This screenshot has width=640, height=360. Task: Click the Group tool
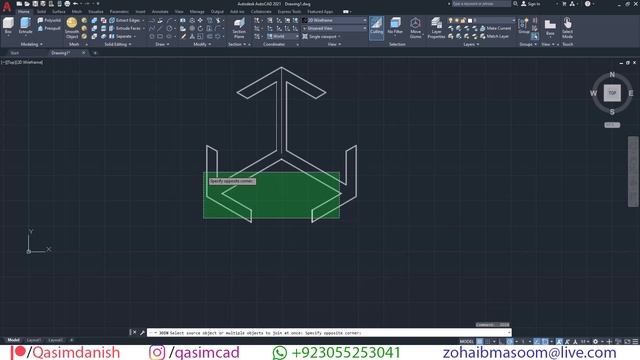pyautogui.click(x=524, y=26)
